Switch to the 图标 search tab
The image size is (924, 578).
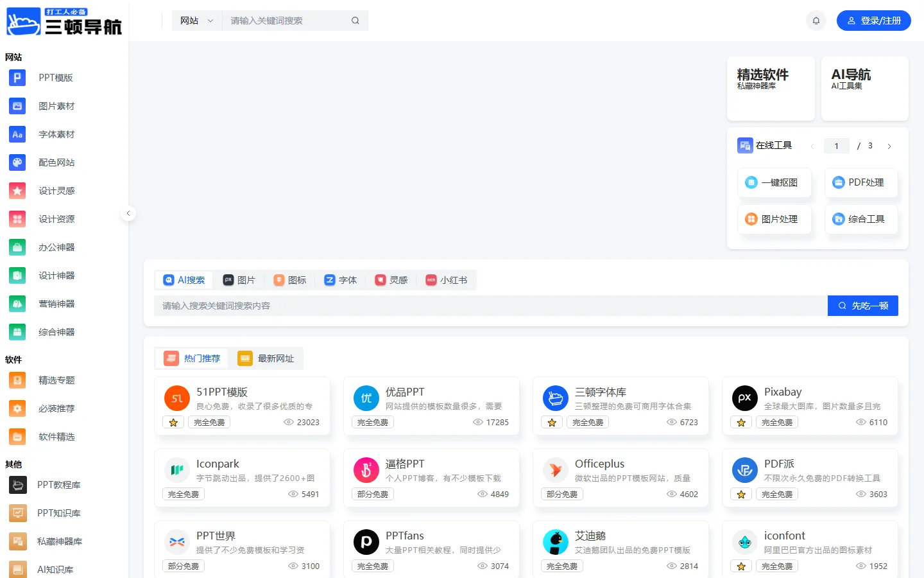pos(289,280)
